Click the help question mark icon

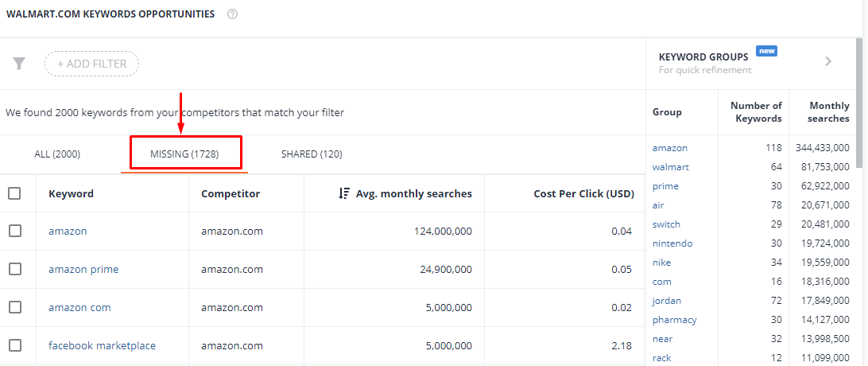pos(232,14)
